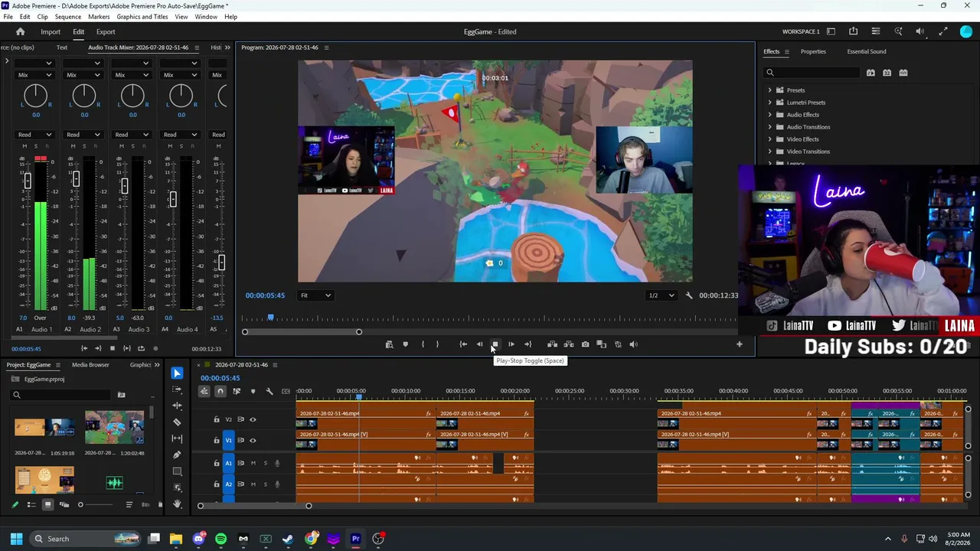Toggle track lock on V2
The image size is (980, 551).
pos(216,419)
